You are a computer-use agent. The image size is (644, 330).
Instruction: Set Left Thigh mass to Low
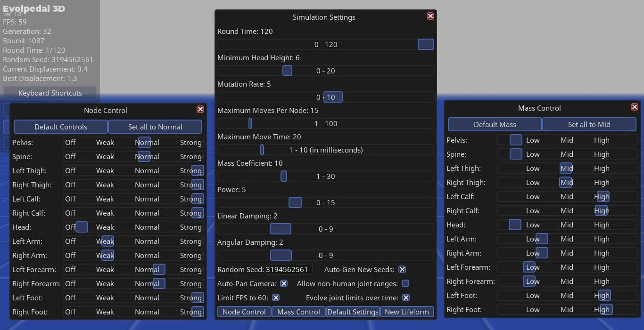click(533, 168)
